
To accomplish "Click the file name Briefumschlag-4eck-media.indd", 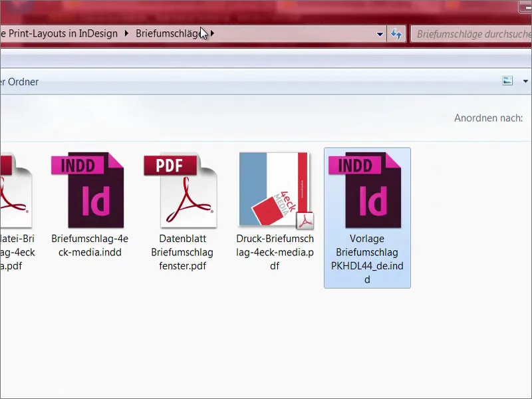I will [90, 245].
